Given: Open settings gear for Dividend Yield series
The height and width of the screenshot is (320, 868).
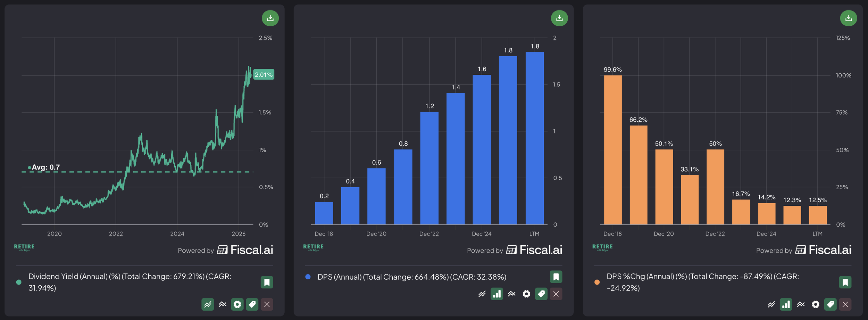Looking at the screenshot, I should coord(237,304).
